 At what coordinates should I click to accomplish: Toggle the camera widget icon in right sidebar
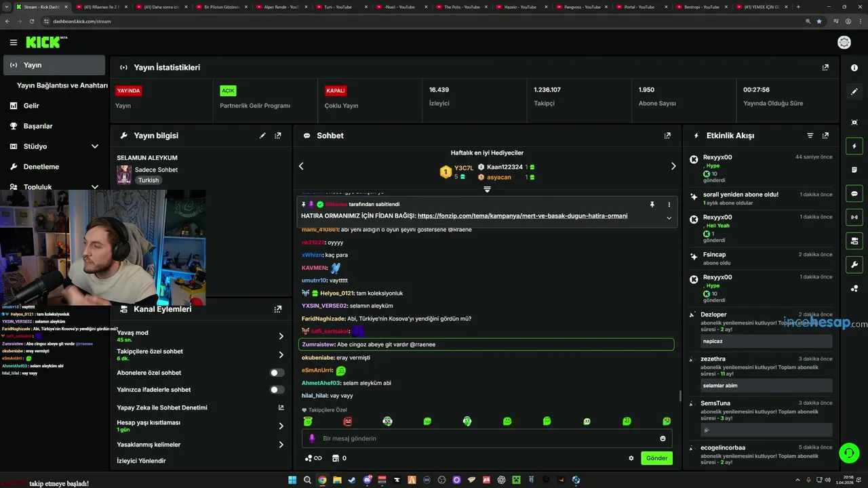(x=854, y=241)
